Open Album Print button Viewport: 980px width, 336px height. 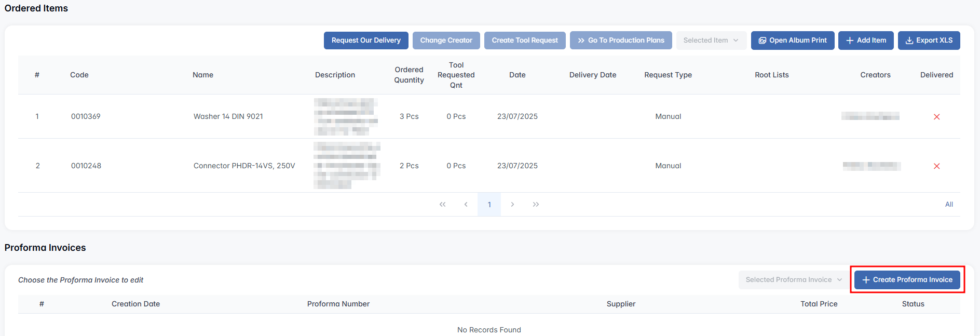point(792,41)
